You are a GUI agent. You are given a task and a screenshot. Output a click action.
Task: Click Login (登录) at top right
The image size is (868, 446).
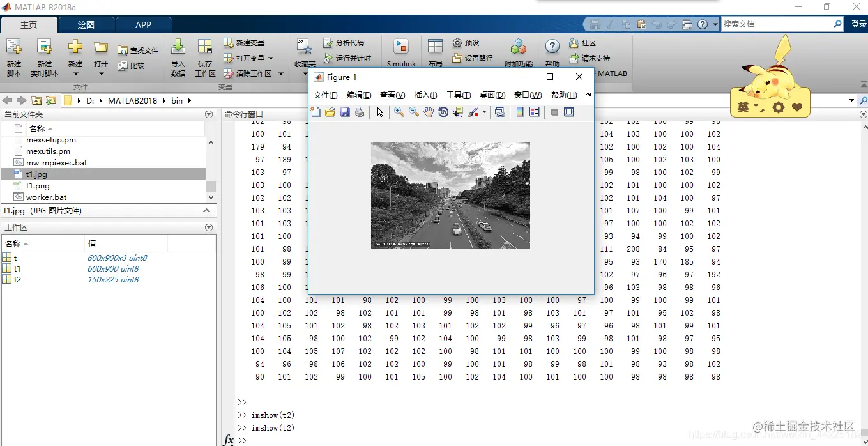858,24
